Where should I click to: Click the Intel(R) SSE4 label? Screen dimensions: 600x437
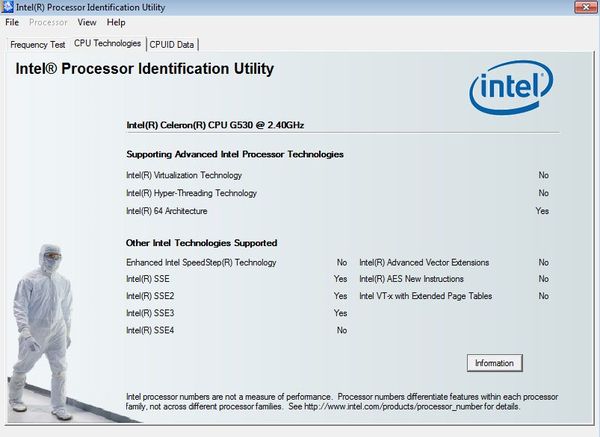tap(150, 330)
